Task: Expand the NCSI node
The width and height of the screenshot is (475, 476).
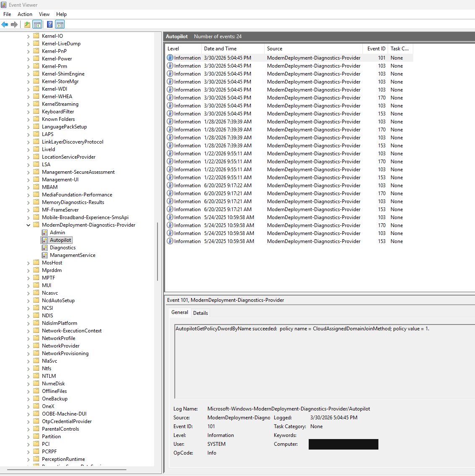Action: [28, 308]
